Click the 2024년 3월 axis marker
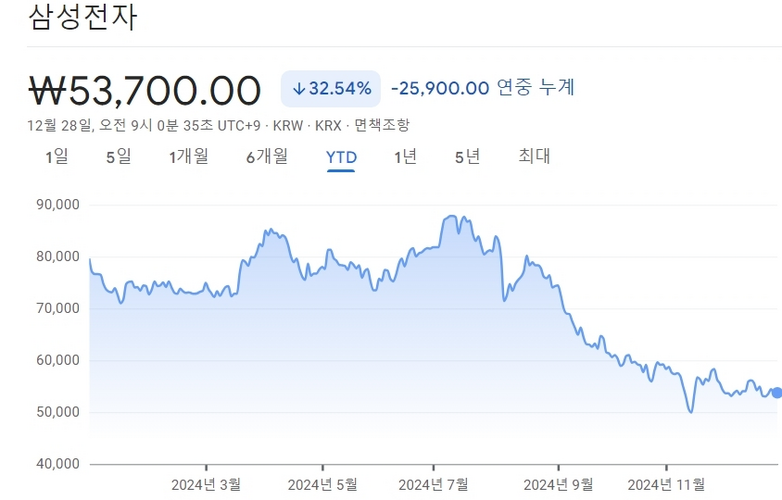 pos(206,484)
